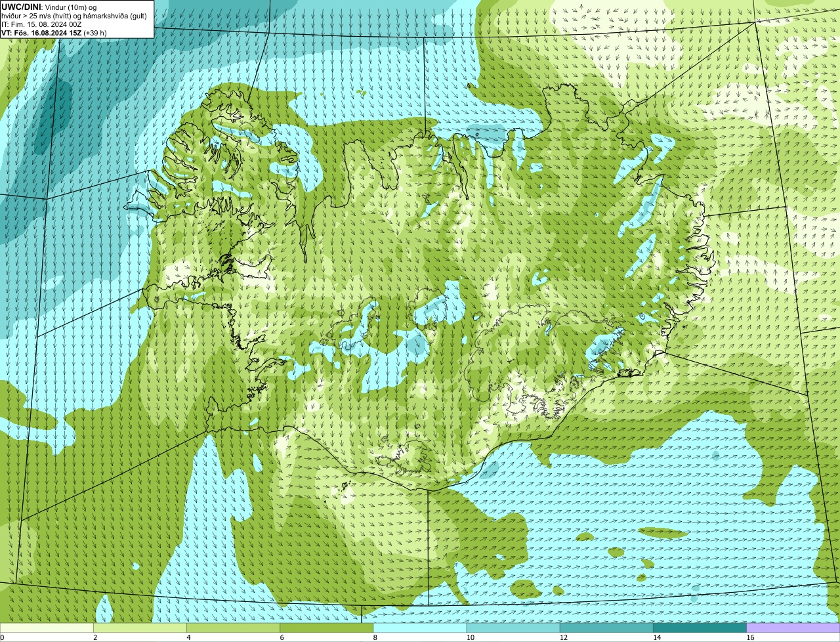Click the 6–8 m/s olive green legend swatch
Viewport: 840px width, 642px height.
[x=327, y=628]
